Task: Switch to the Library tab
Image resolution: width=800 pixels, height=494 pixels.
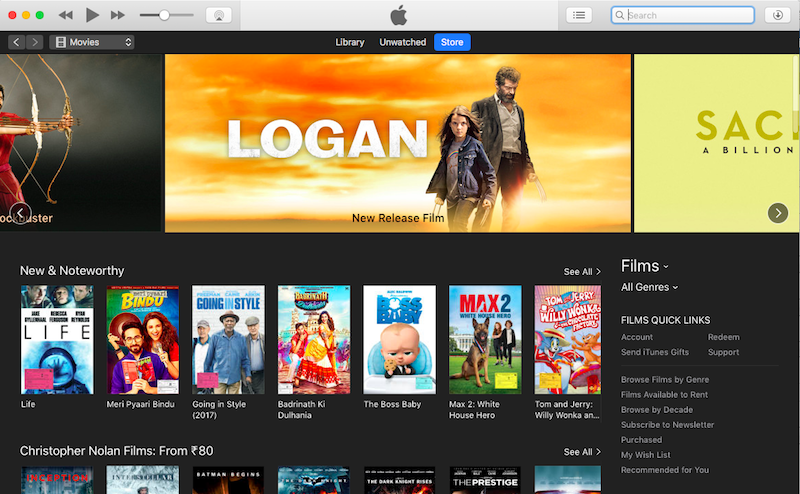Action: [x=349, y=42]
